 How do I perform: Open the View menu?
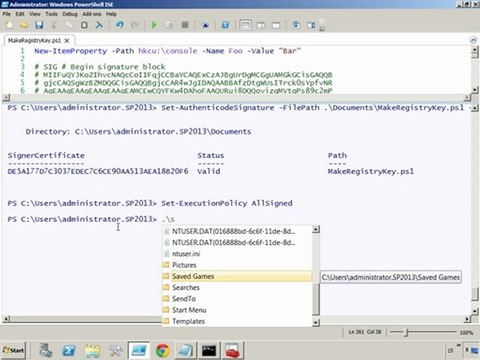pos(35,14)
